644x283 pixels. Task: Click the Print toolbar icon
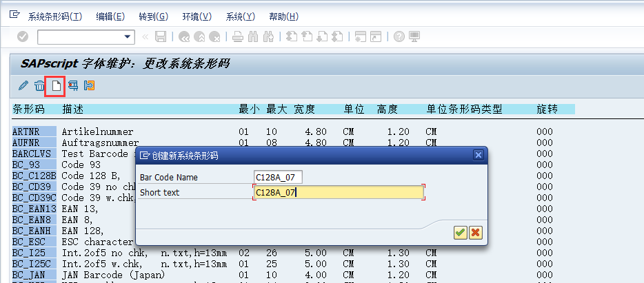pyautogui.click(x=238, y=37)
